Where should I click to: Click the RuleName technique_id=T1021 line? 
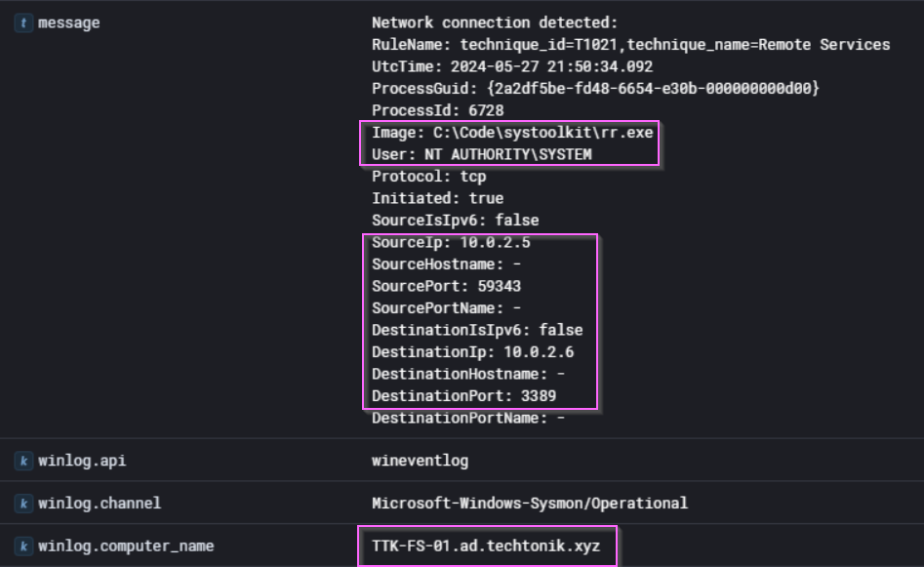(630, 45)
